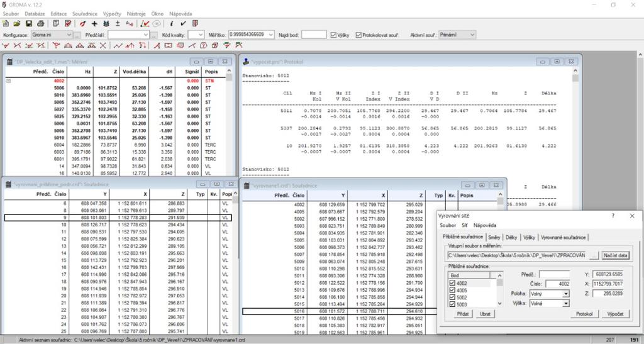Click the first red calculation icon in lower toolbar
This screenshot has width=644, height=344.
(6, 45)
